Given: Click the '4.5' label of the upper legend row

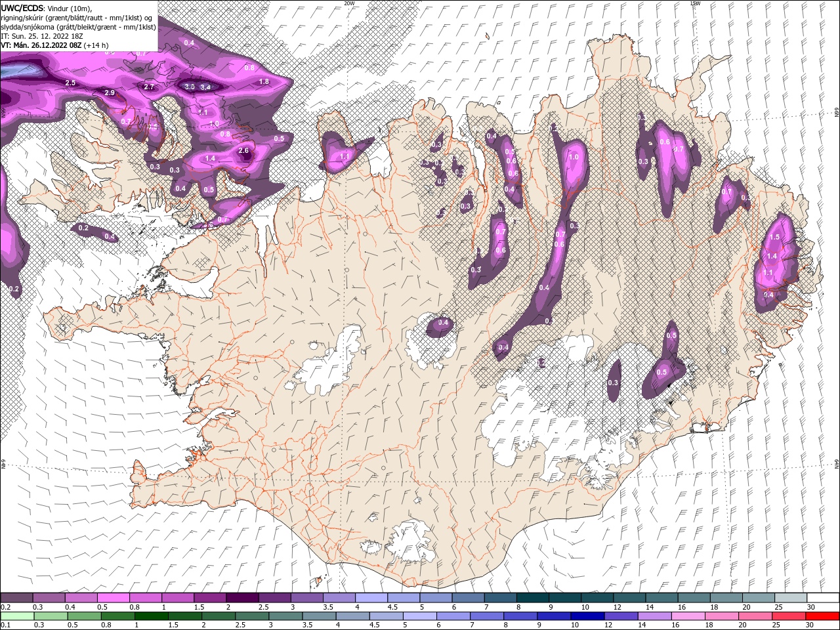Looking at the screenshot, I should (392, 608).
